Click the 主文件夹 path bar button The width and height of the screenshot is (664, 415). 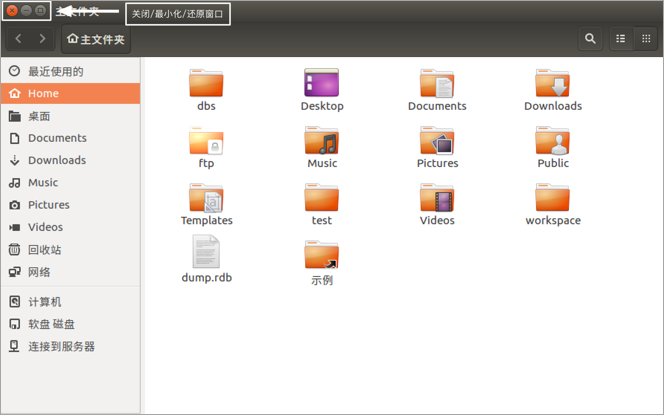pos(96,40)
